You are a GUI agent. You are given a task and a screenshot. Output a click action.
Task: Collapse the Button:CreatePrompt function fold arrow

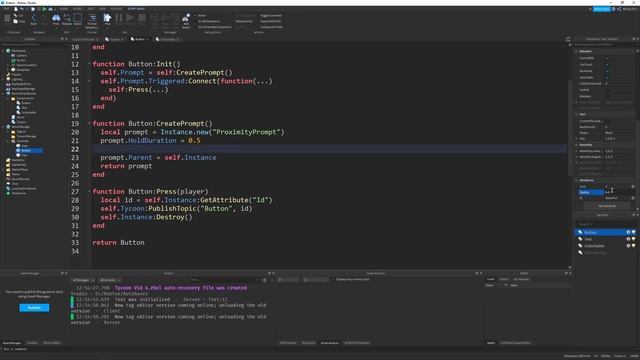pyautogui.click(x=89, y=123)
